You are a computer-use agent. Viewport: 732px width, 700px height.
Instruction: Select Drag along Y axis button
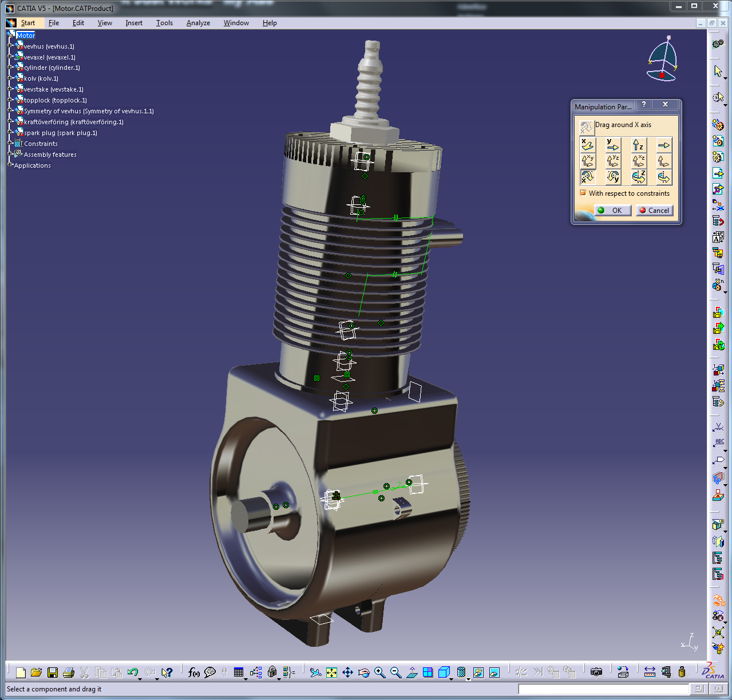point(613,145)
